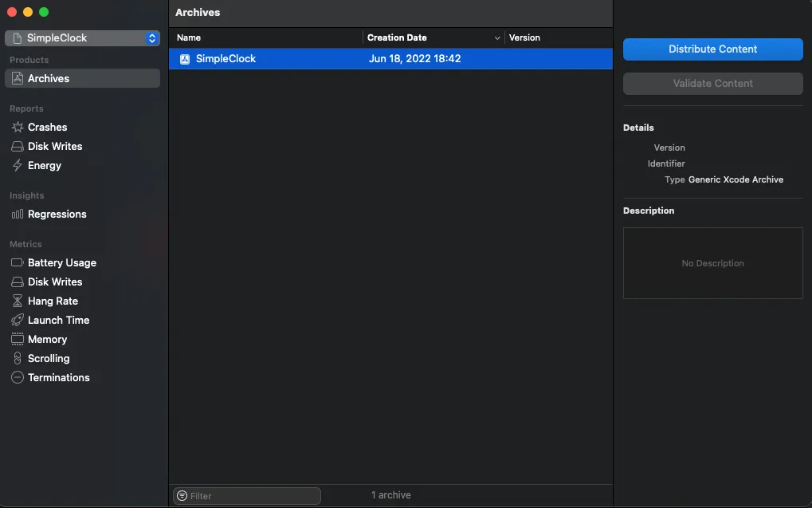This screenshot has width=812, height=508.
Task: Select the Battery Usage icon
Action: 18,263
